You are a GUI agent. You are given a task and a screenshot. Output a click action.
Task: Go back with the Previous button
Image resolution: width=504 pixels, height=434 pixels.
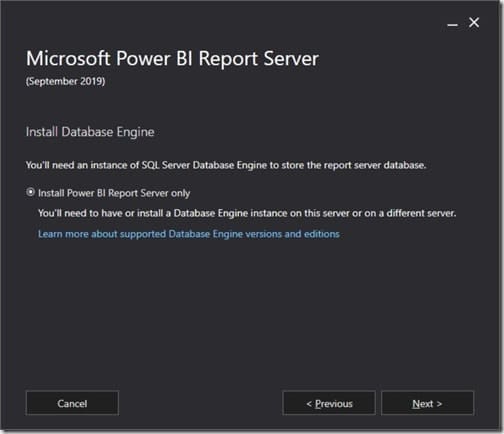329,403
